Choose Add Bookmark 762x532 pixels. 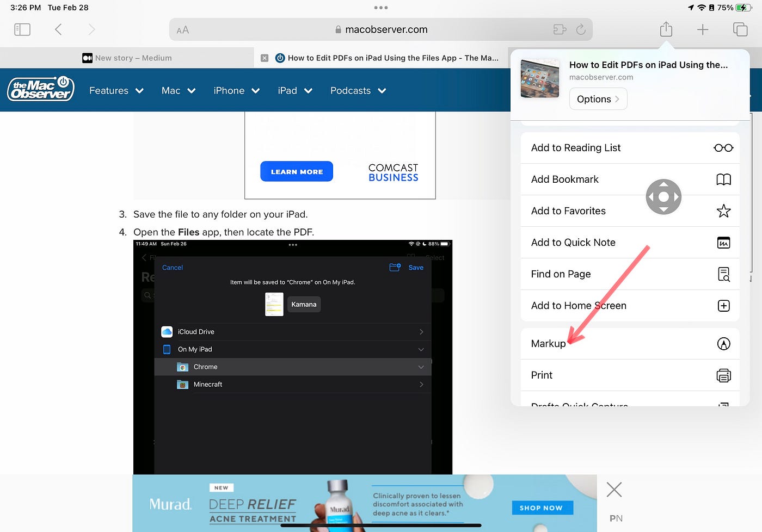(x=630, y=180)
